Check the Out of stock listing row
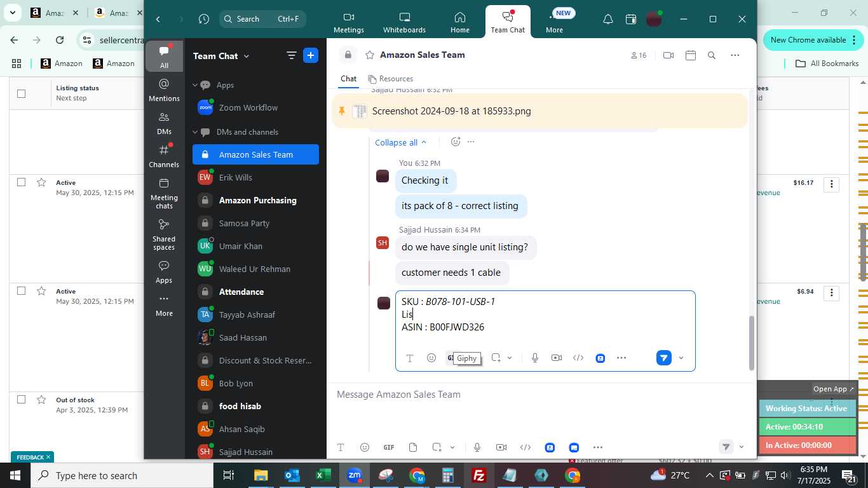 coord(21,400)
